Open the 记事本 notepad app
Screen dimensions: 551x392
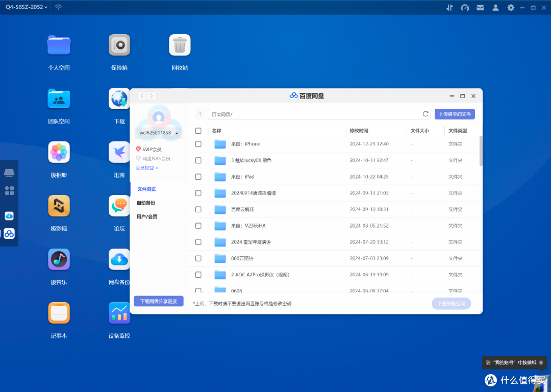click(x=59, y=313)
